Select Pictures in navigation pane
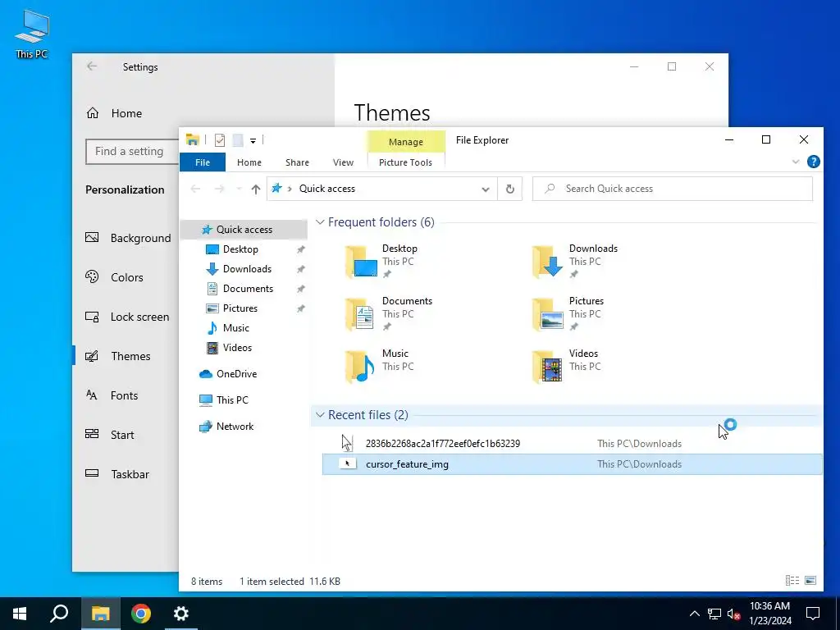The width and height of the screenshot is (840, 630). (240, 308)
